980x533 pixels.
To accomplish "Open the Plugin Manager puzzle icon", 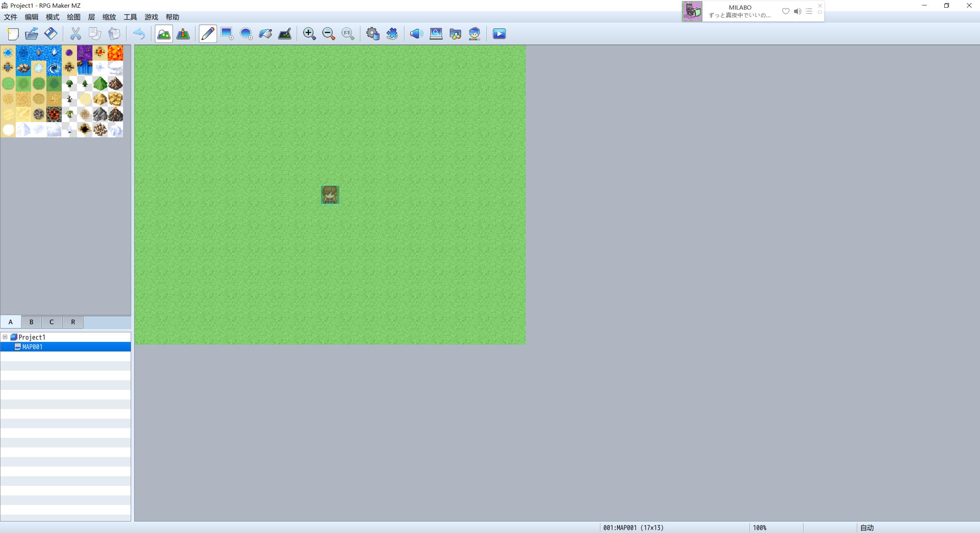I will pos(392,34).
